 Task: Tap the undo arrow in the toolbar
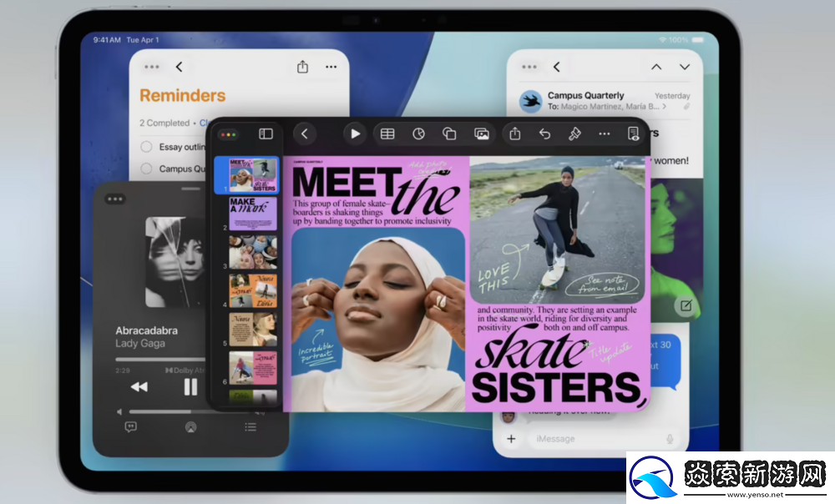(x=544, y=134)
